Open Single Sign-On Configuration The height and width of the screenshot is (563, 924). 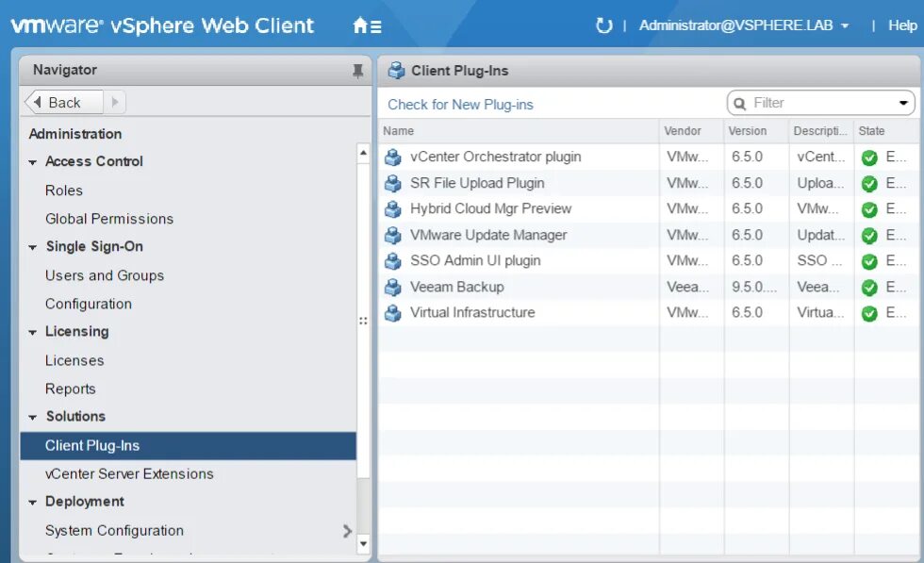pos(89,304)
